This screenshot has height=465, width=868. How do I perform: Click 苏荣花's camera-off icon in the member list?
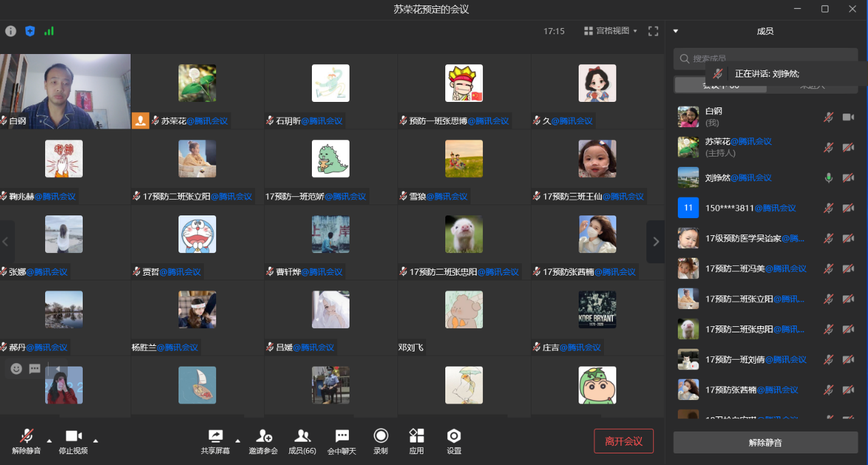point(848,147)
